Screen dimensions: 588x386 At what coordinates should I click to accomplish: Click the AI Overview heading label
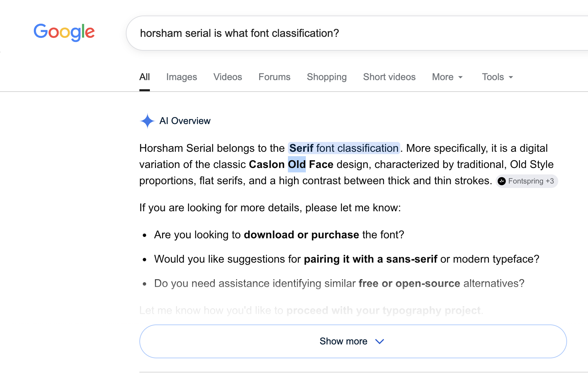coord(185,121)
